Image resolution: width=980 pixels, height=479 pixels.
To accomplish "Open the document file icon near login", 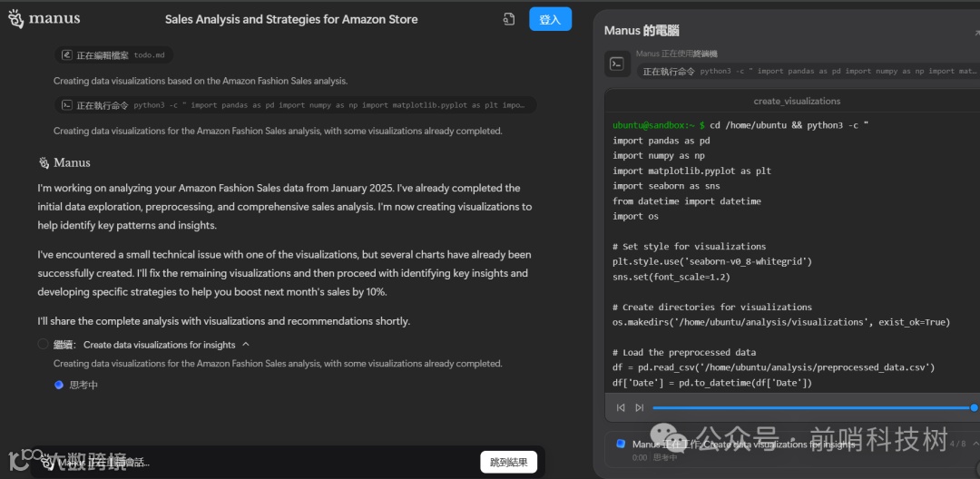I will tap(509, 19).
